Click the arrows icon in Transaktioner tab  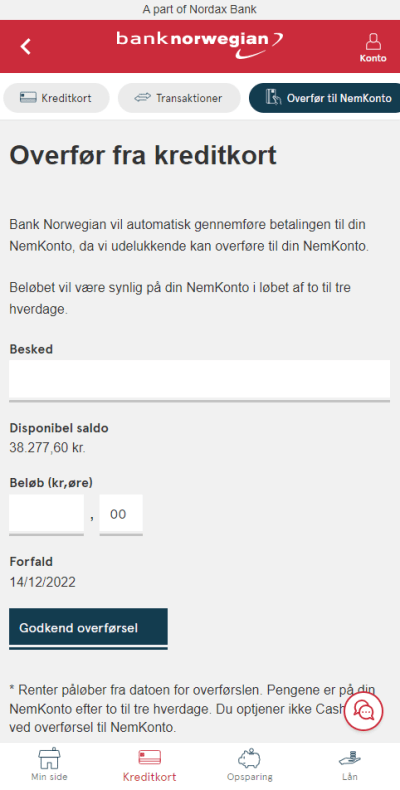pos(143,98)
